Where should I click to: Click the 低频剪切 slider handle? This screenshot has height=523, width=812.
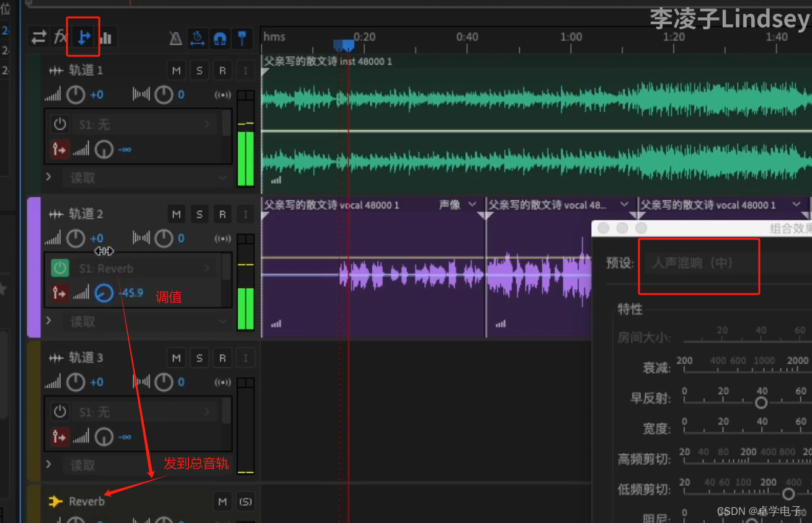[788, 494]
